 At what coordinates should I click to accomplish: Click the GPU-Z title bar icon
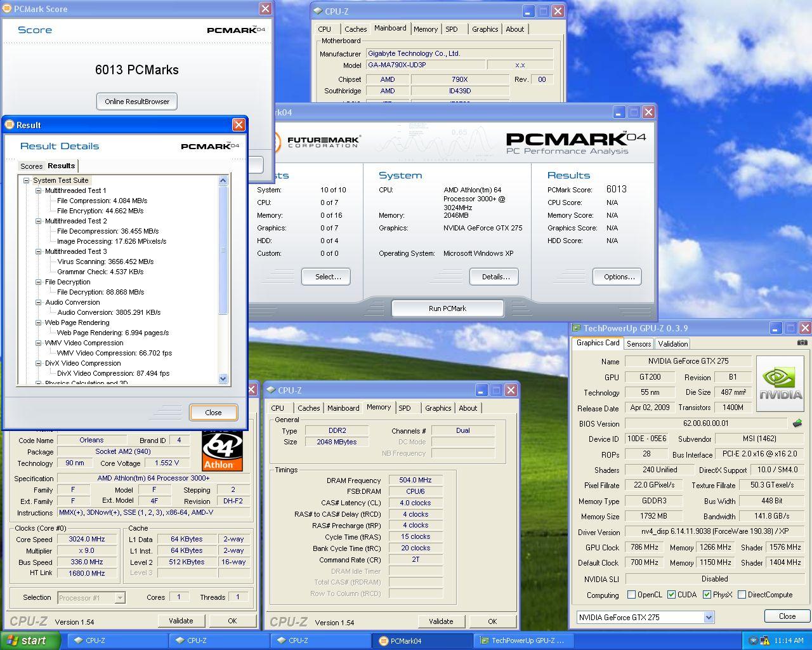tap(577, 328)
